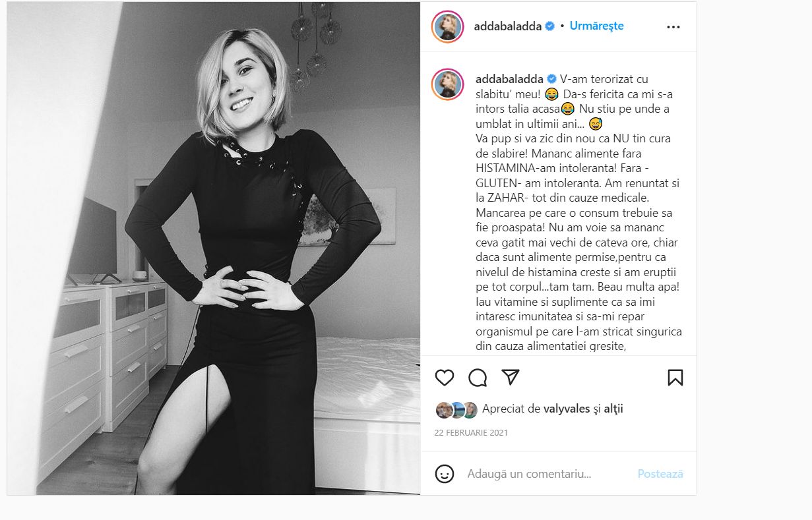Open comments via speech bubble icon
Viewport: 812px width, 520px height.
[x=478, y=378]
